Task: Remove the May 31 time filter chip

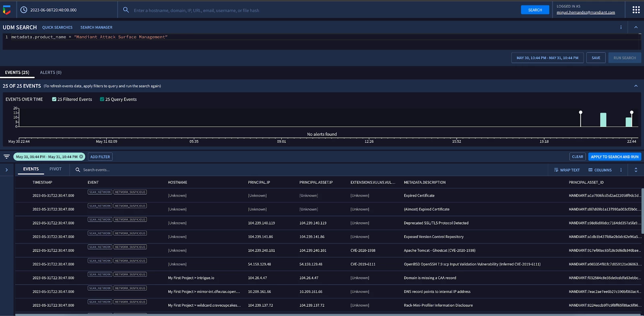Action: tap(81, 157)
